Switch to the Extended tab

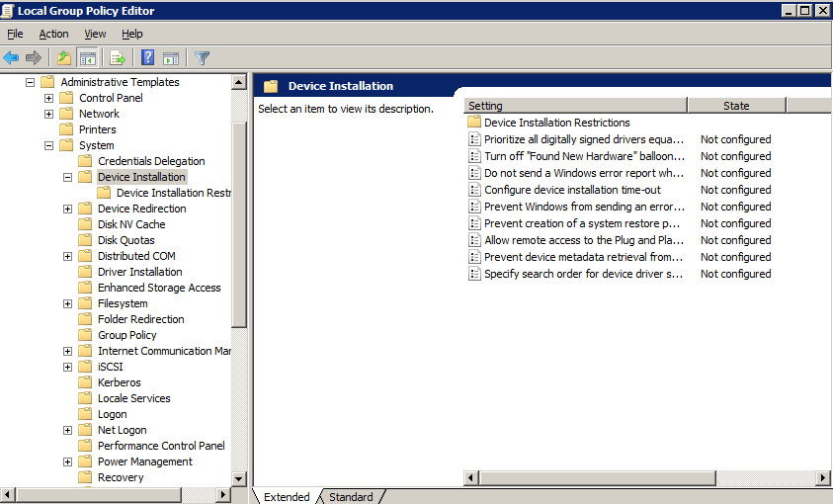pos(287,496)
